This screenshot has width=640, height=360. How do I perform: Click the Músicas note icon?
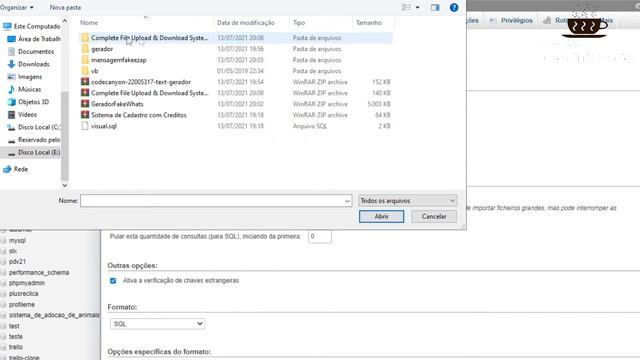pos(11,89)
